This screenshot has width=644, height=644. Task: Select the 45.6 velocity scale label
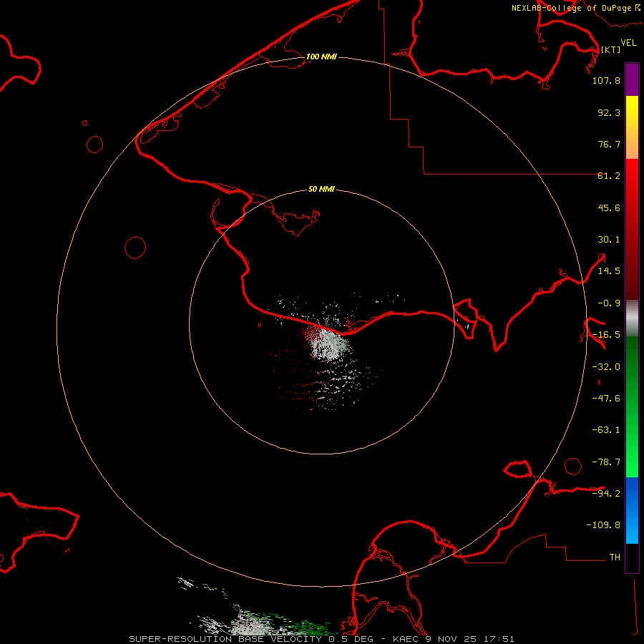[609, 208]
